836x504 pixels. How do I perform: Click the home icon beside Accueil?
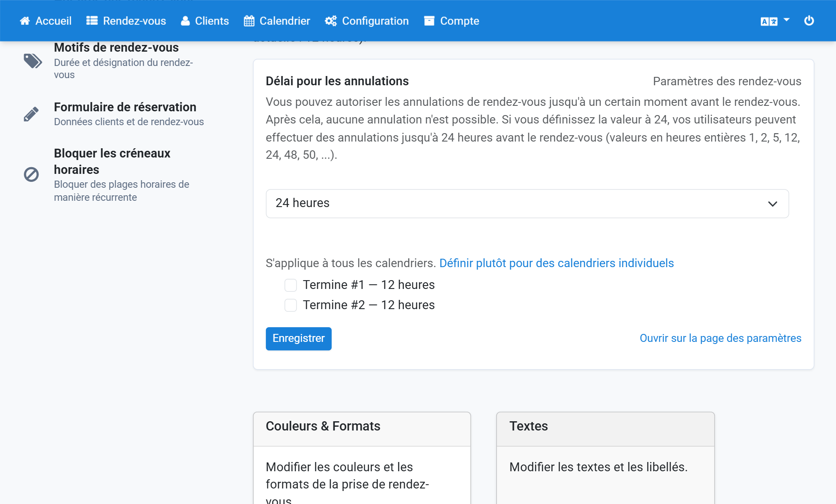pyautogui.click(x=25, y=21)
